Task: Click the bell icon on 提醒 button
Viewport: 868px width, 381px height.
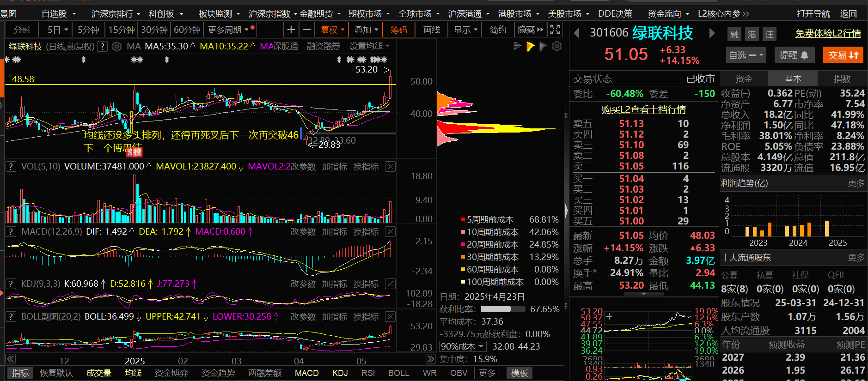Action: (805, 55)
